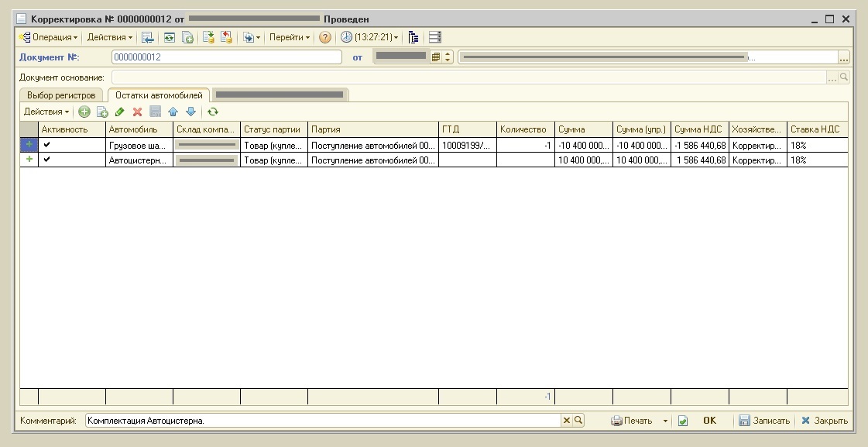This screenshot has height=447, width=868.
Task: Toggle Активность checkmark in the Автоцистерн... row
Action: coord(47,160)
